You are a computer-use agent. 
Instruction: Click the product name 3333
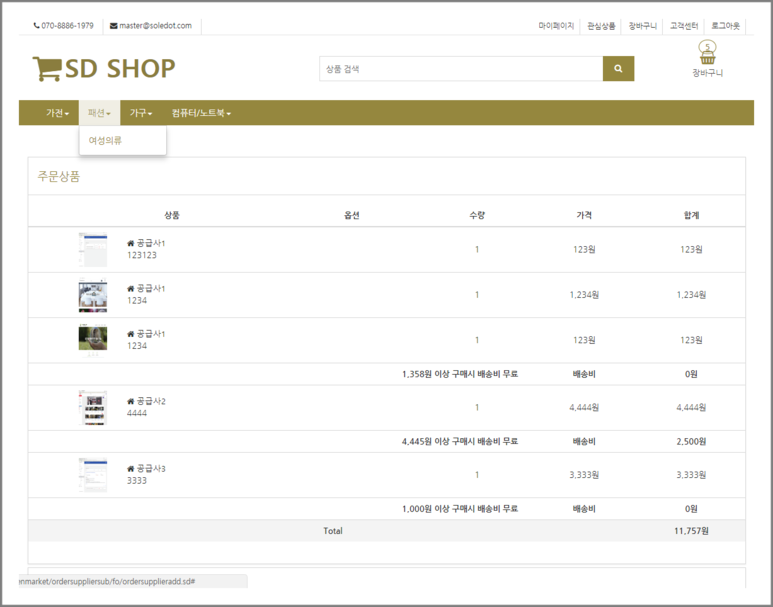(x=137, y=480)
